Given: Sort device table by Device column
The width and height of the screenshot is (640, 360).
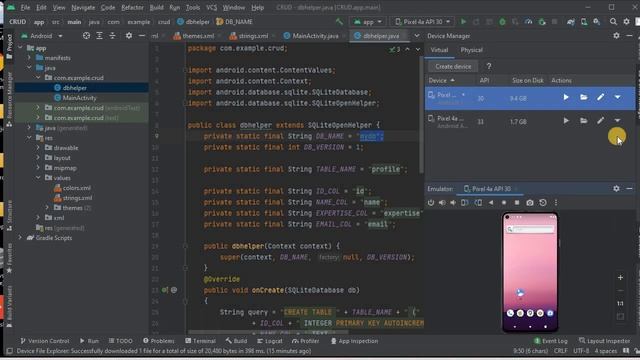Looking at the screenshot, I should (x=441, y=80).
